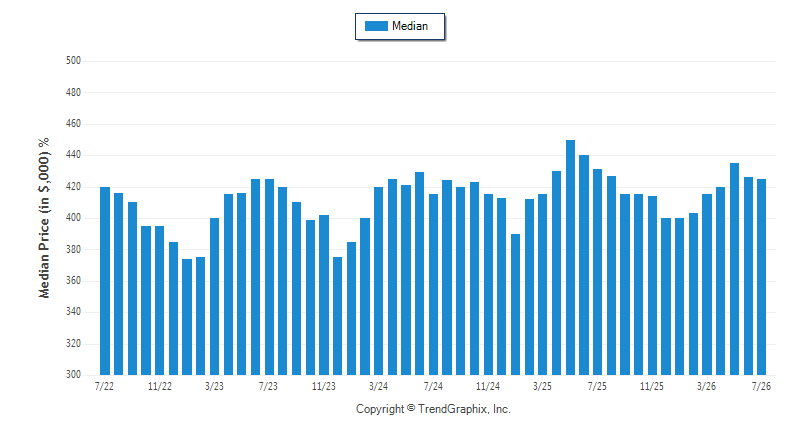Click the 7/25 x-axis label
The image size is (800, 434).
click(x=597, y=386)
